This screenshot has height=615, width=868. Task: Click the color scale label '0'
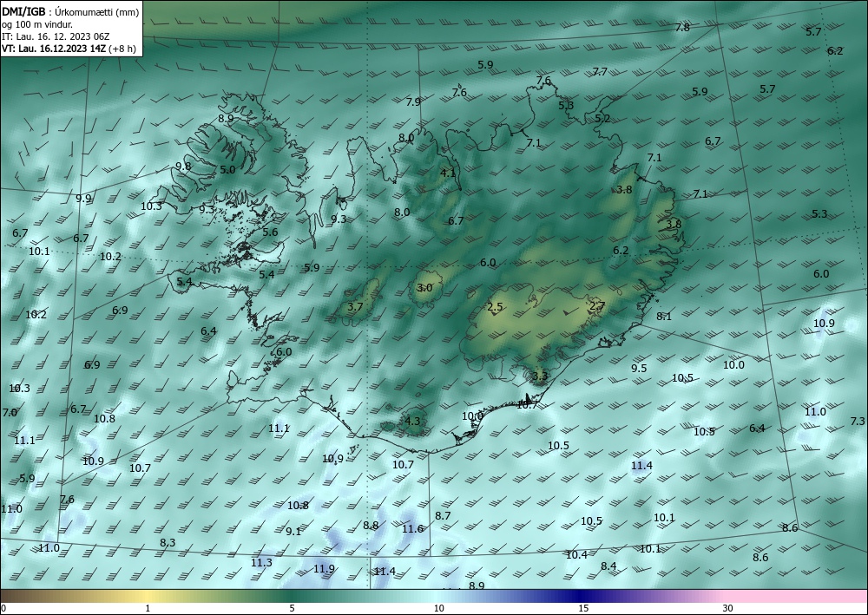coord(3,608)
